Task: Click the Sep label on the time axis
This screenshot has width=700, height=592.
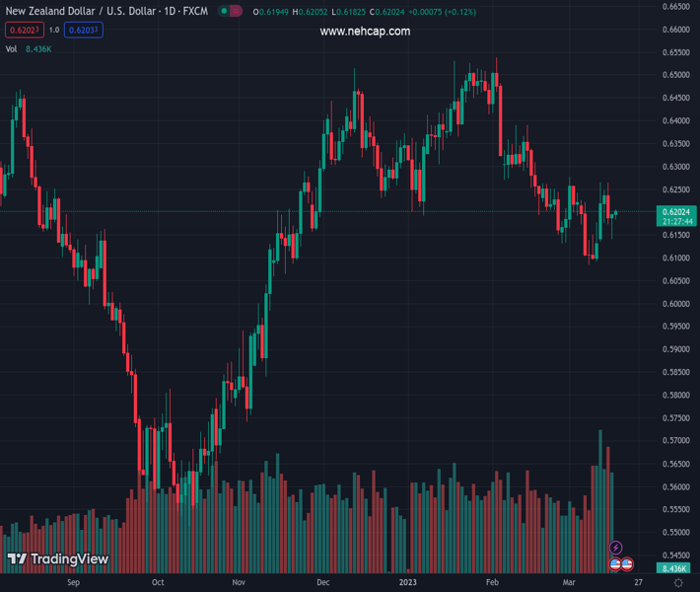Action: pyautogui.click(x=72, y=583)
